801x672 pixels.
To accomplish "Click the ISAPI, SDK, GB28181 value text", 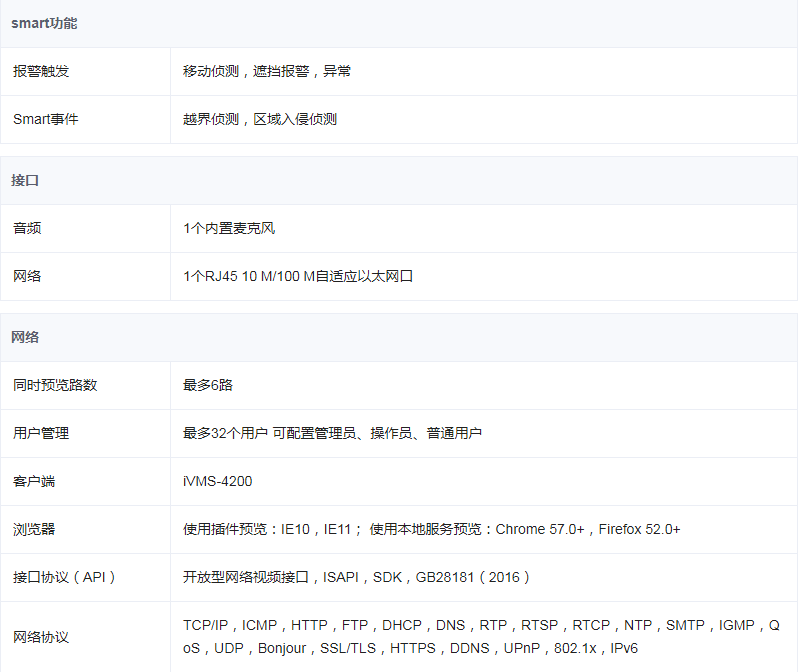I will pyautogui.click(x=356, y=577).
